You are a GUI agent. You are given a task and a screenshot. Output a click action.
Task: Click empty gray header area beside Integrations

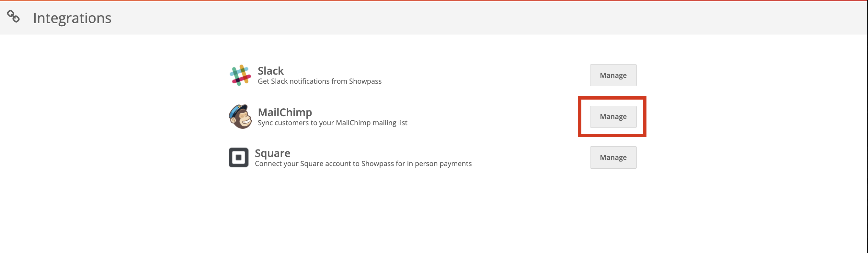pos(472,18)
